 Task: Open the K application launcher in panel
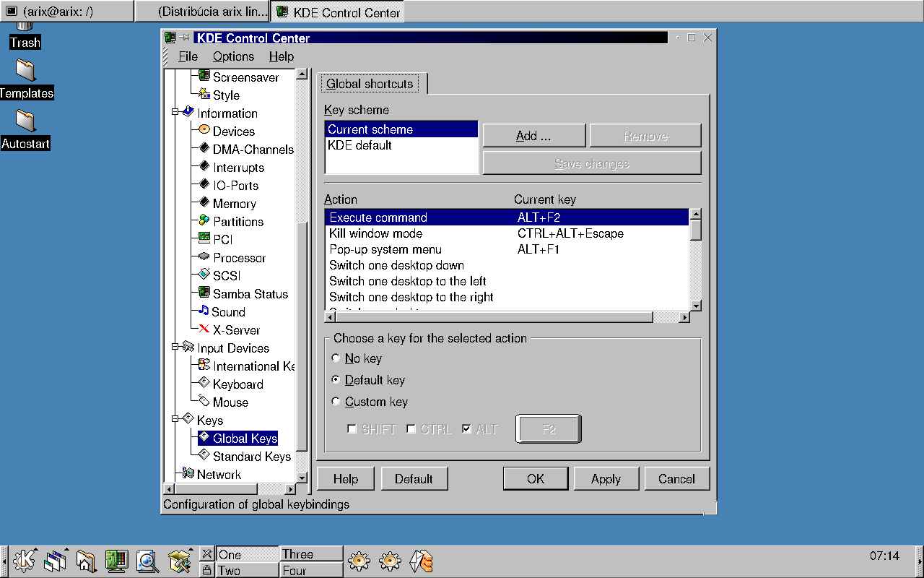25,560
